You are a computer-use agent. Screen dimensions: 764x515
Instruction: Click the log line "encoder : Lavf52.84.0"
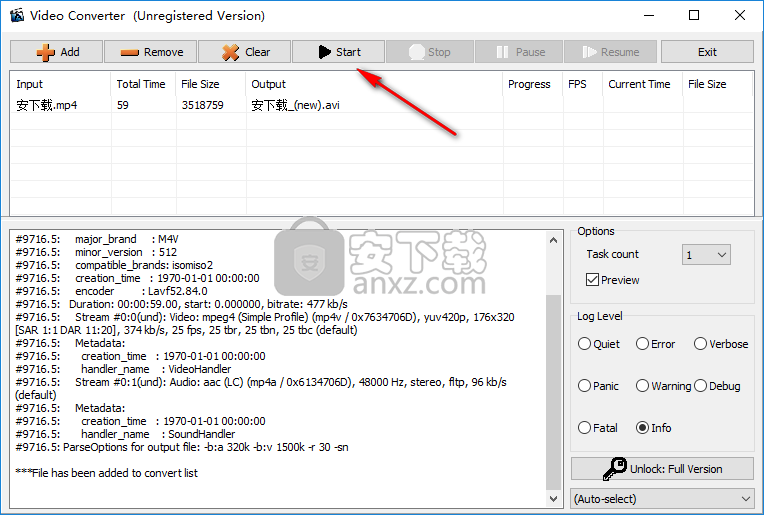[112, 291]
